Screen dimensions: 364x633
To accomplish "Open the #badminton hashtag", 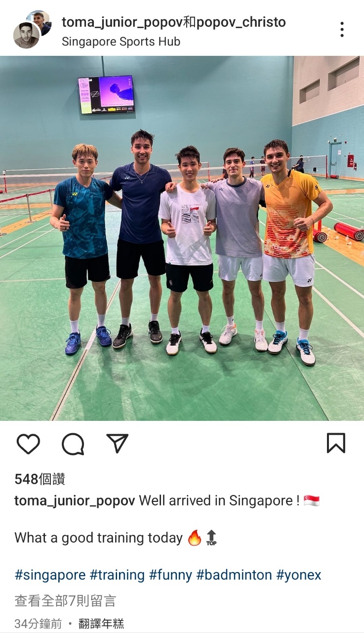I will coord(234,575).
